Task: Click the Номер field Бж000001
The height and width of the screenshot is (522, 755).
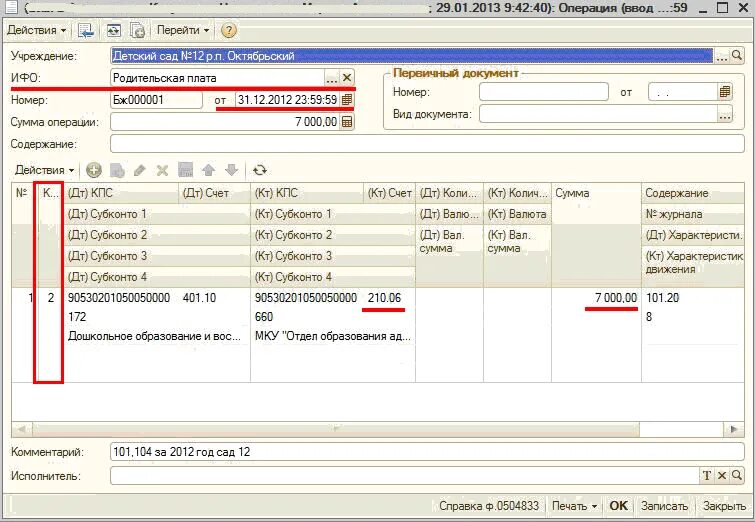Action: pyautogui.click(x=156, y=100)
